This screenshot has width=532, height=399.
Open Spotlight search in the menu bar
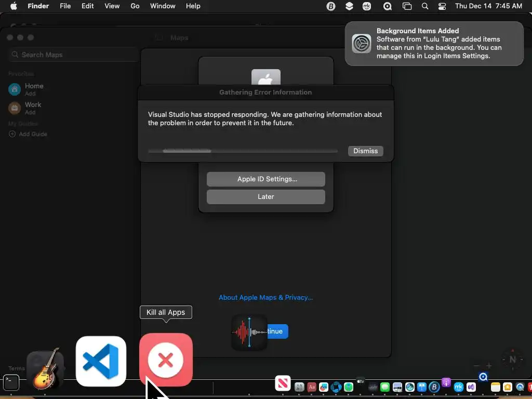click(x=425, y=6)
